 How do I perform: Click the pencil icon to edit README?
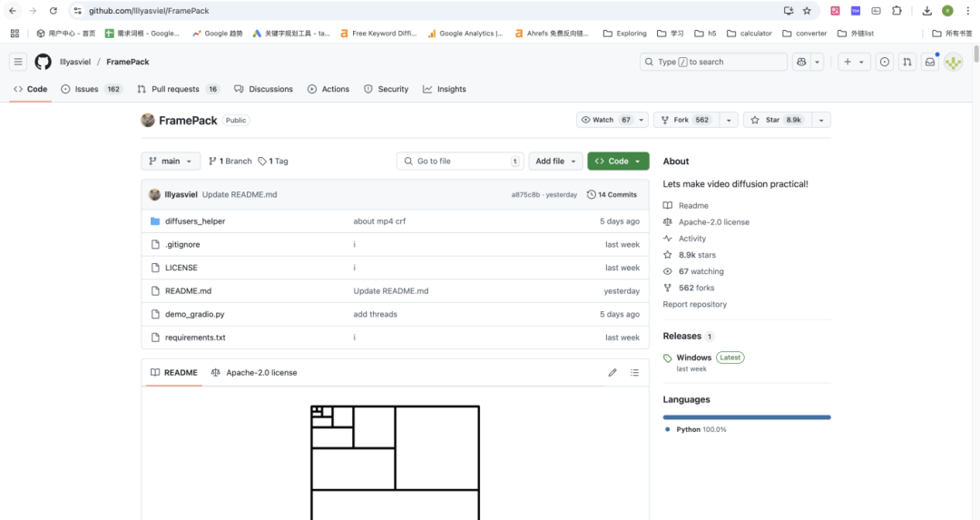[612, 373]
